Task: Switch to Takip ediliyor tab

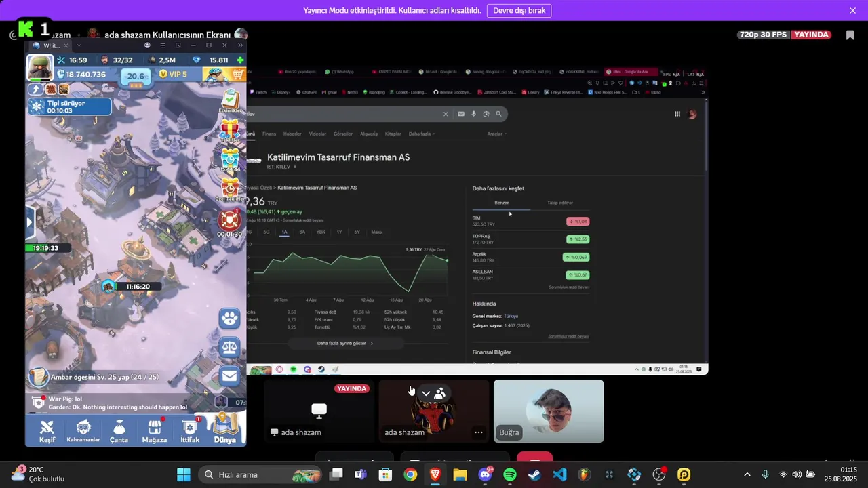Action: 560,203
